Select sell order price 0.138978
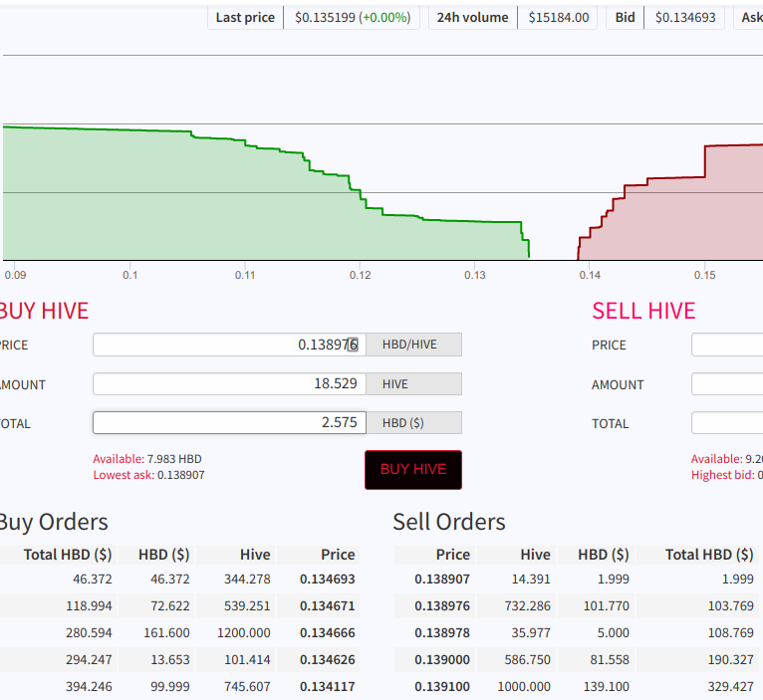Viewport: 763px width, 700px height. coord(442,633)
